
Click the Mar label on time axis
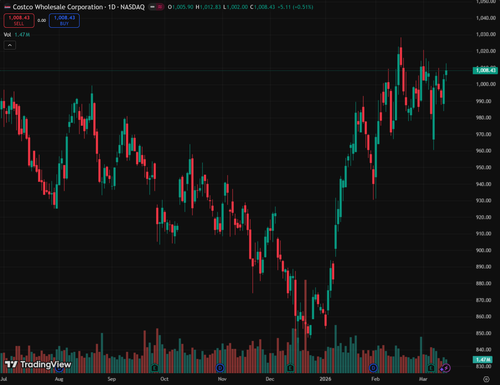pos(423,379)
